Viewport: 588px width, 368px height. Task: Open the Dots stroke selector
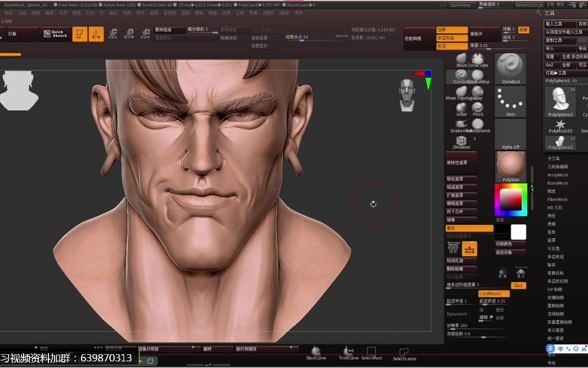tap(510, 101)
